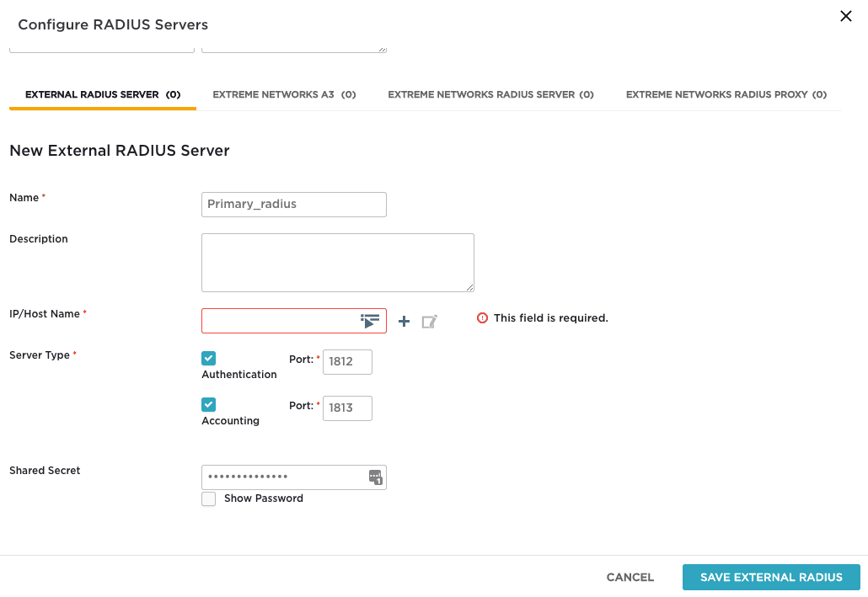The height and width of the screenshot is (597, 868).
Task: Focus the Description text area
Action: pyautogui.click(x=337, y=263)
